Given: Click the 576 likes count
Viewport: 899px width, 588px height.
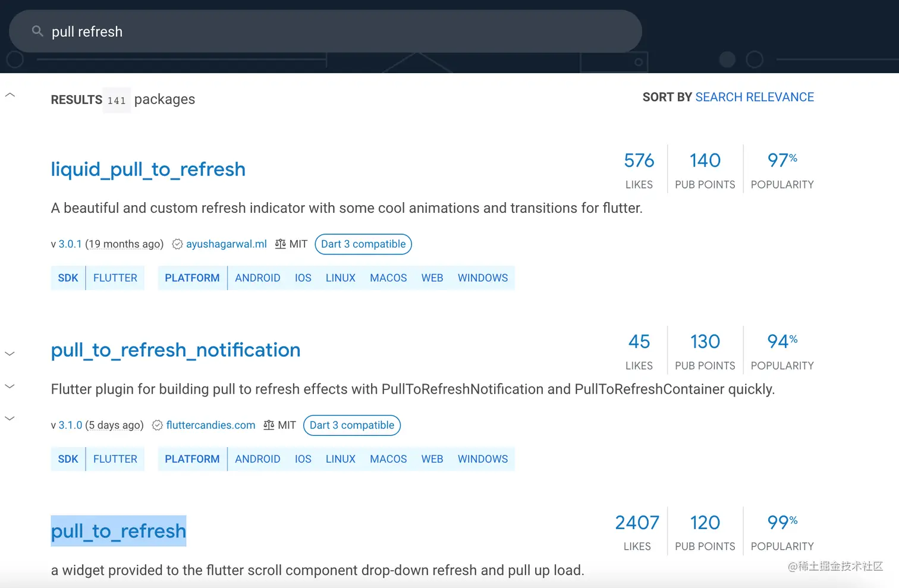Looking at the screenshot, I should click(639, 161).
